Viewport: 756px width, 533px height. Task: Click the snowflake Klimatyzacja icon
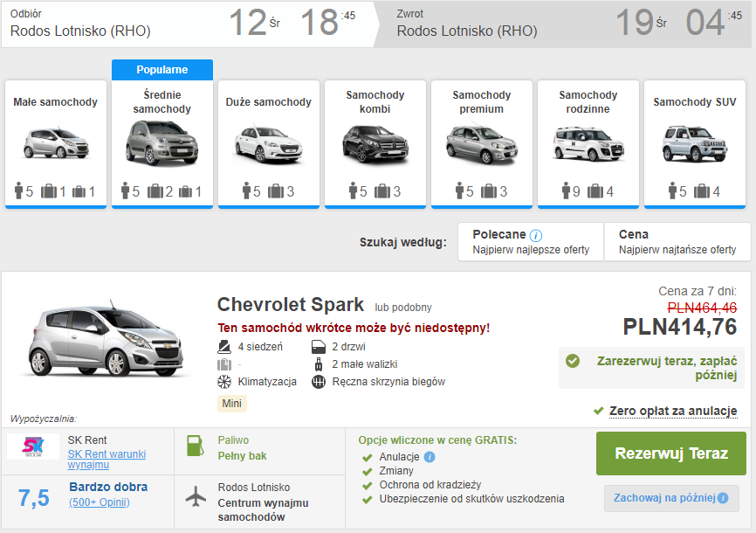[x=223, y=382]
